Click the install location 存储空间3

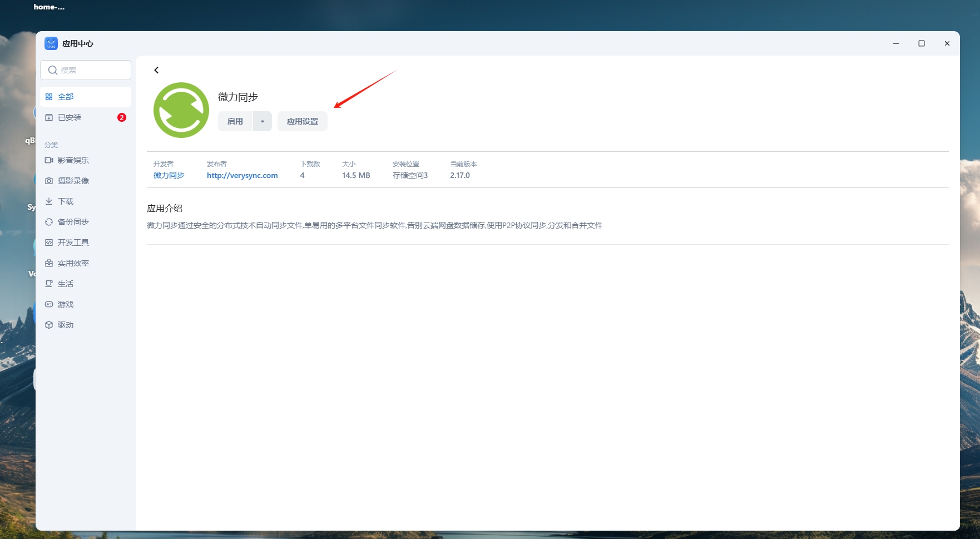point(410,175)
